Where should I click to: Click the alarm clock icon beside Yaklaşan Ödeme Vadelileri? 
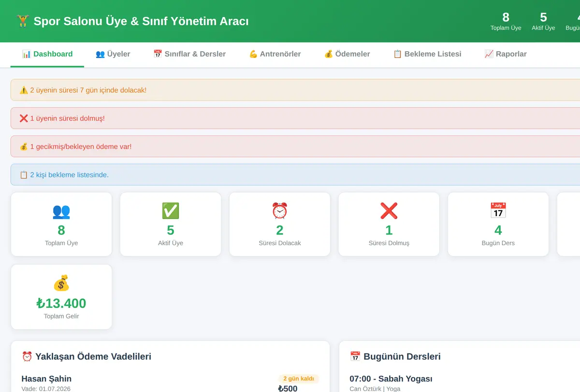27,357
